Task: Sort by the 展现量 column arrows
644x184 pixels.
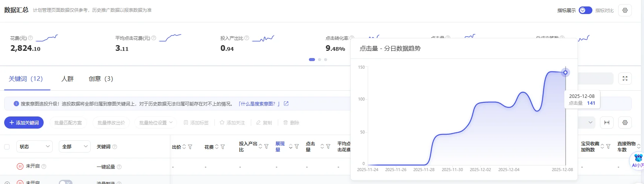Action: click(291, 146)
